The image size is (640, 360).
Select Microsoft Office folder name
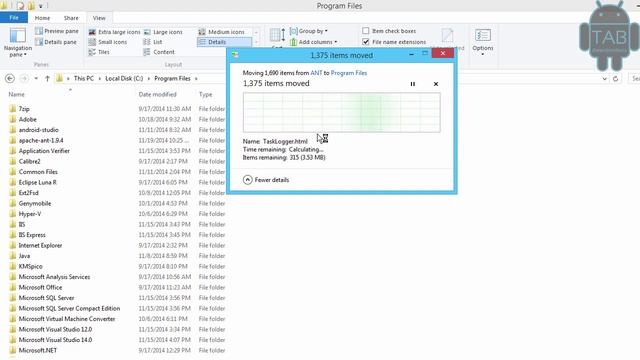pyautogui.click(x=40, y=288)
